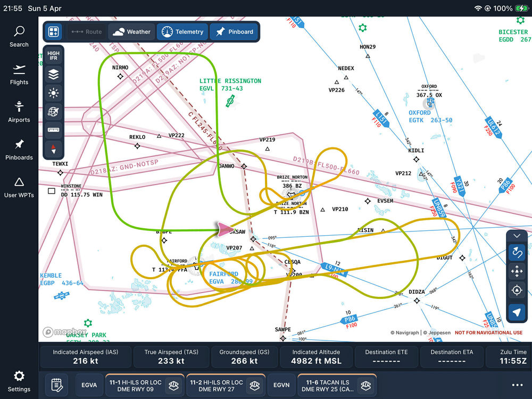
Task: Tap the north-up compass arrow icon
Action: click(x=53, y=149)
